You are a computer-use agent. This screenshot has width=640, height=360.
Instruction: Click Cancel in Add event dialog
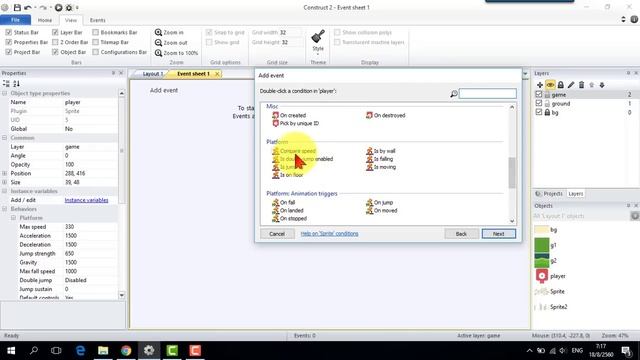tap(277, 234)
